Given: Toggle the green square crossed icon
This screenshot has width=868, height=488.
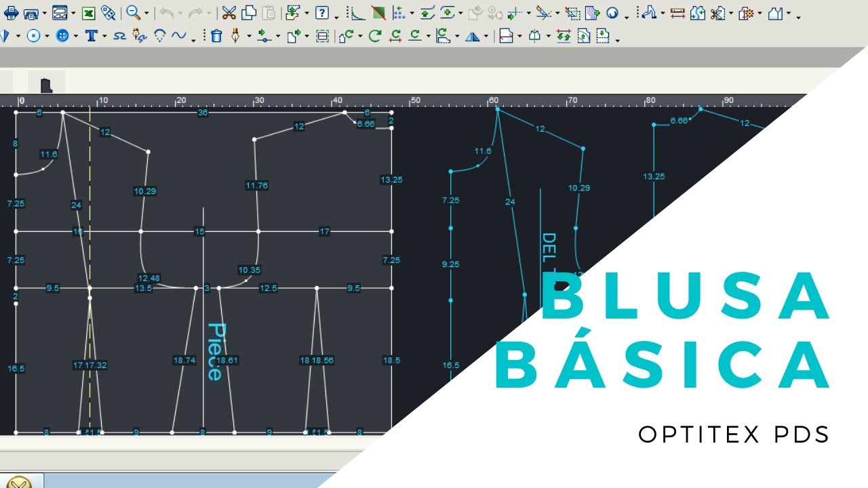Looking at the screenshot, I should pos(379,13).
